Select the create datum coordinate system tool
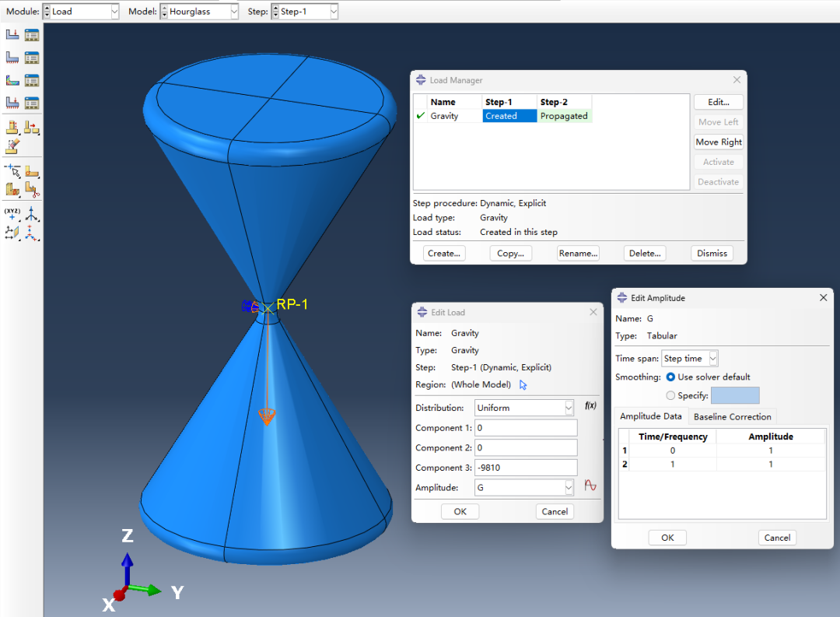Screen dimensions: 840x617 [32, 233]
